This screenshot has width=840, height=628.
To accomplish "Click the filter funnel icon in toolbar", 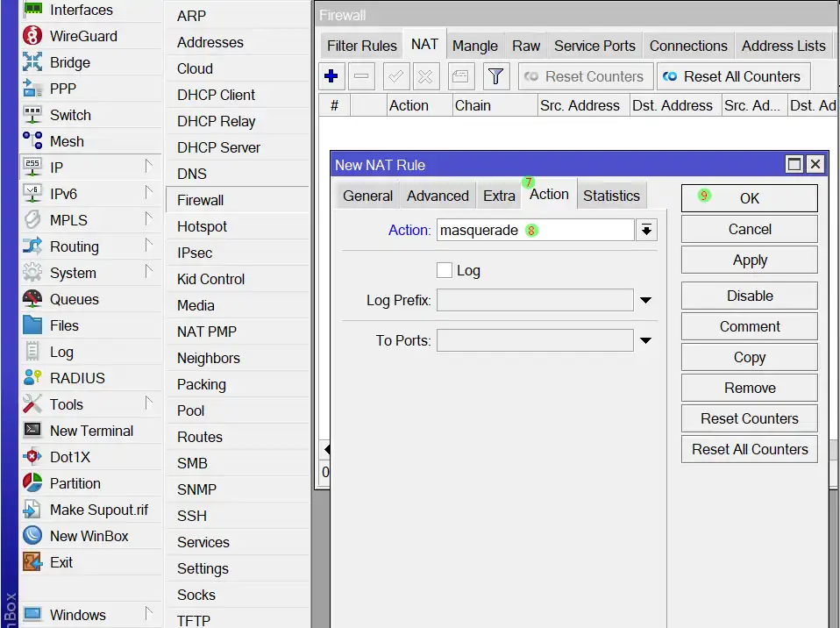I will coord(495,76).
